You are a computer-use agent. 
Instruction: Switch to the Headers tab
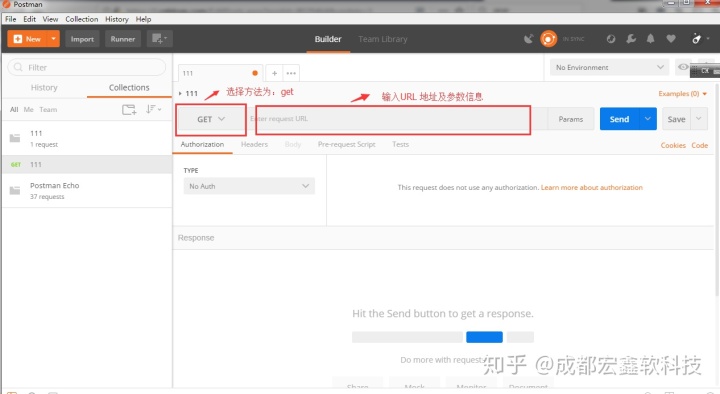click(254, 144)
